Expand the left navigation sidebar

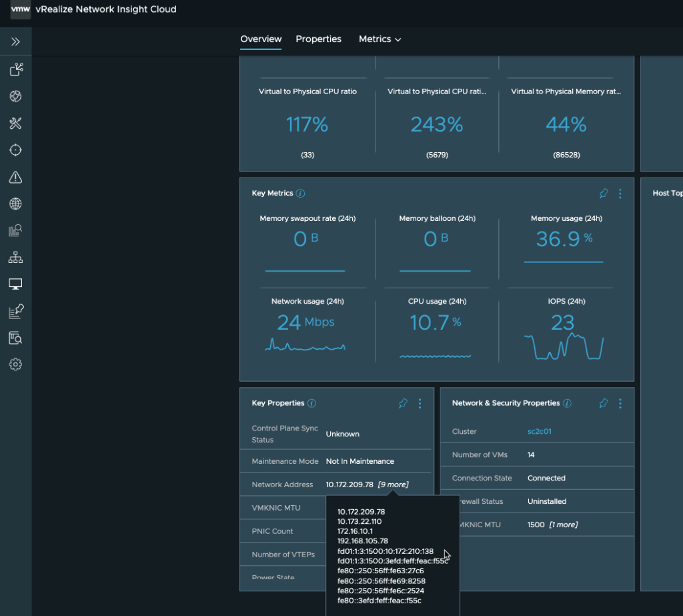click(15, 42)
